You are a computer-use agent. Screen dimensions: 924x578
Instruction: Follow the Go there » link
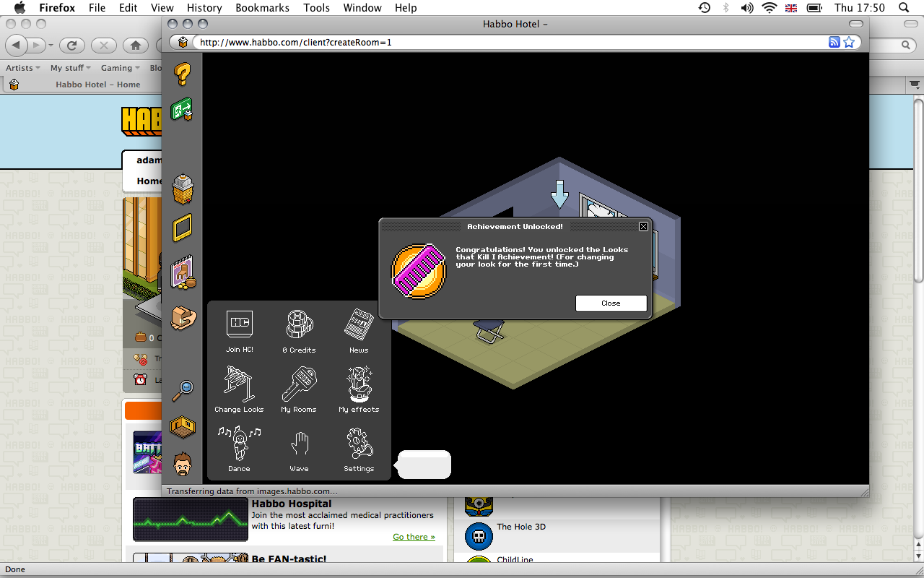pos(414,537)
